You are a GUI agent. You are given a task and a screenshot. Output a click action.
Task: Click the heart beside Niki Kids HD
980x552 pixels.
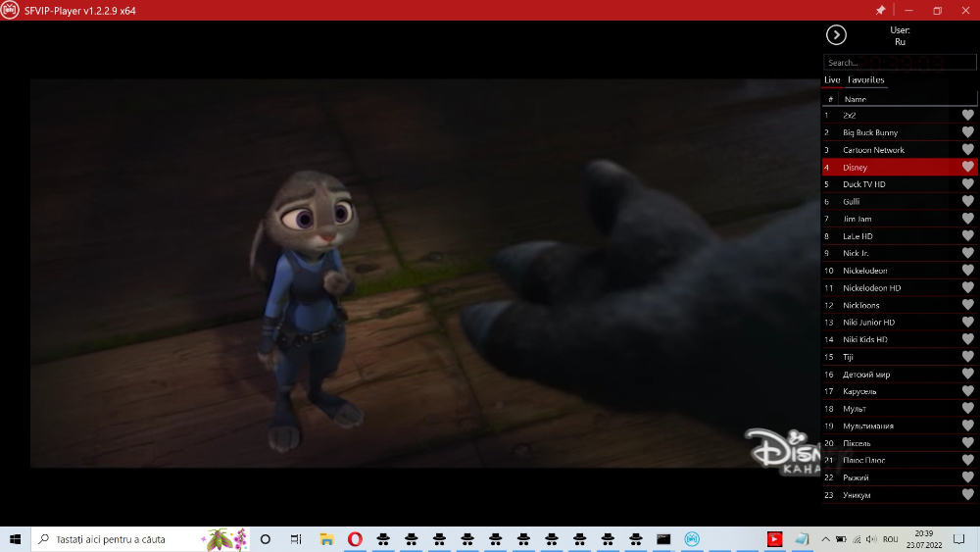(967, 339)
